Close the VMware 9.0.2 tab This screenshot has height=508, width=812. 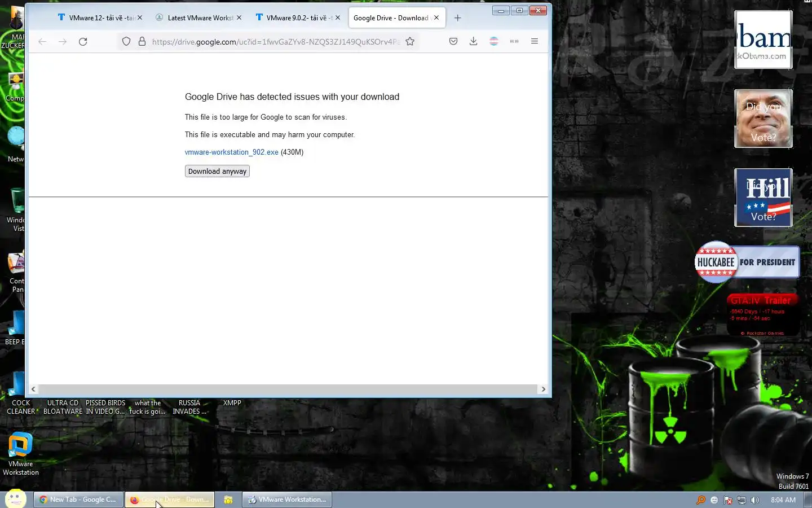[338, 17]
